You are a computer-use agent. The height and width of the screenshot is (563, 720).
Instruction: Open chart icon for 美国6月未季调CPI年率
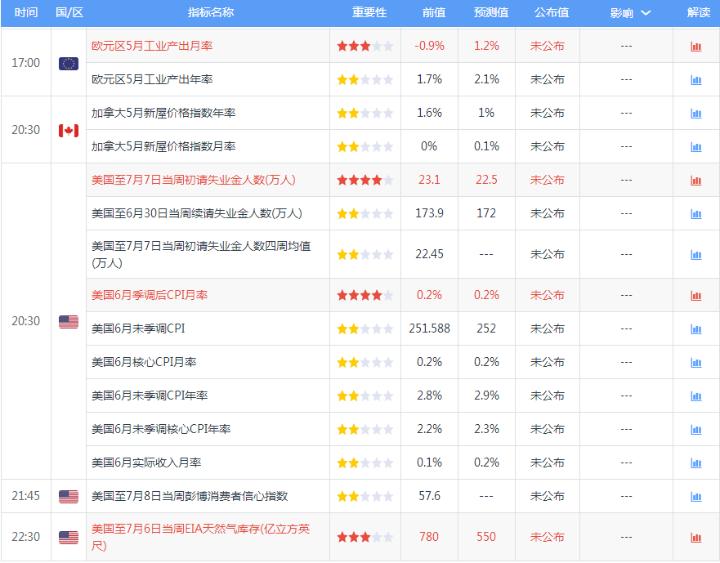pos(696,396)
